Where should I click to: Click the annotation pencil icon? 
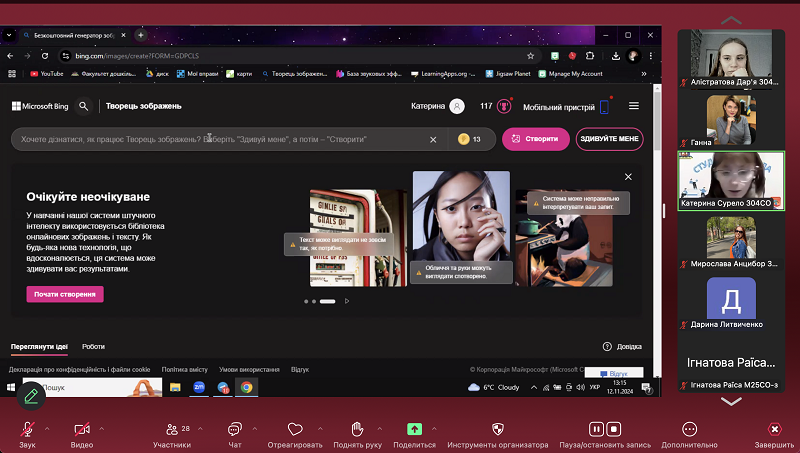coord(31,396)
